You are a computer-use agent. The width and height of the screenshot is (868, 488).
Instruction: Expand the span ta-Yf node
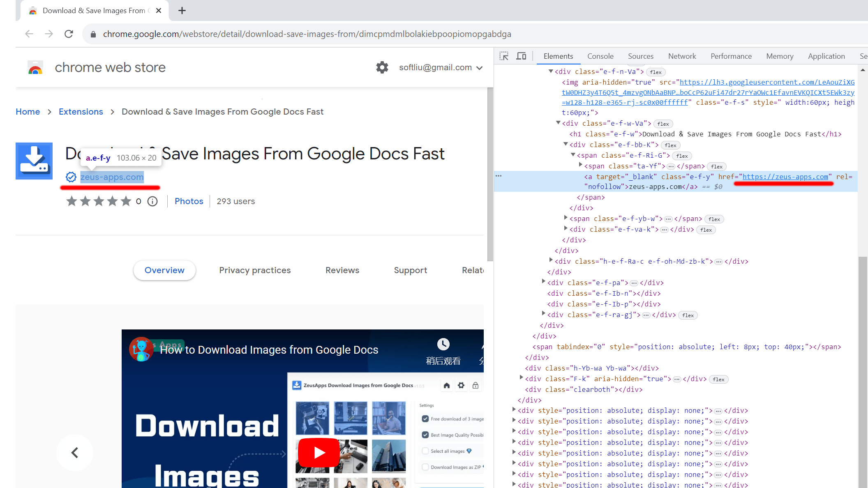pos(580,165)
